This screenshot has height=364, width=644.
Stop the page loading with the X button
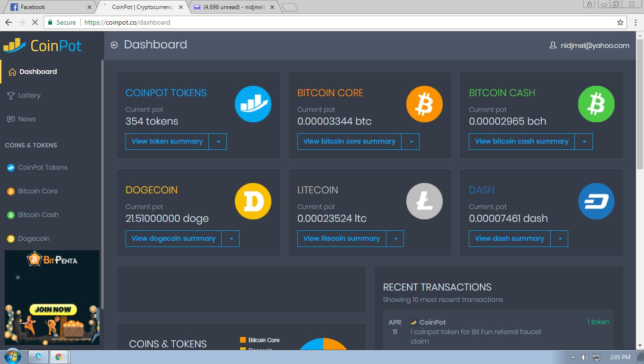[x=36, y=22]
